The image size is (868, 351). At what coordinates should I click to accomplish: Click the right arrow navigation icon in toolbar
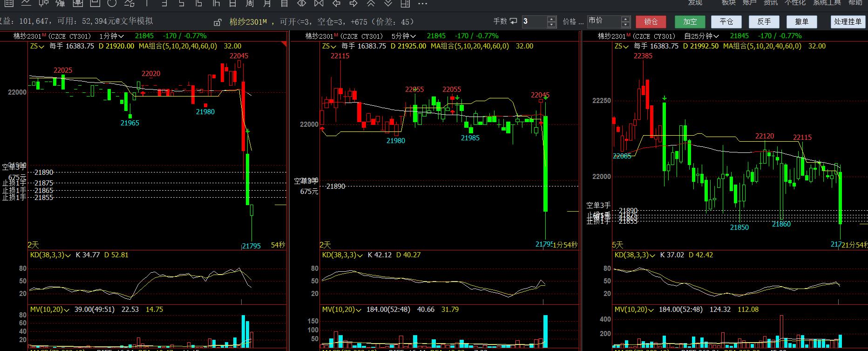pos(353,3)
